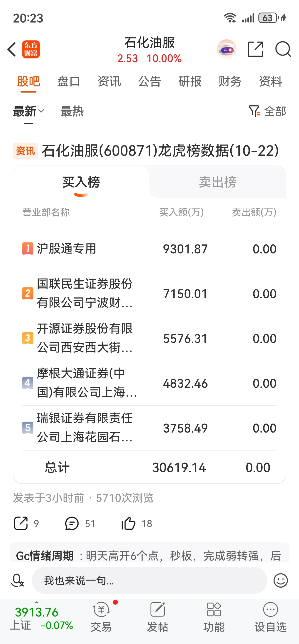Open the emoji smiley picker
Screen dimensions: 299x644
point(281,580)
